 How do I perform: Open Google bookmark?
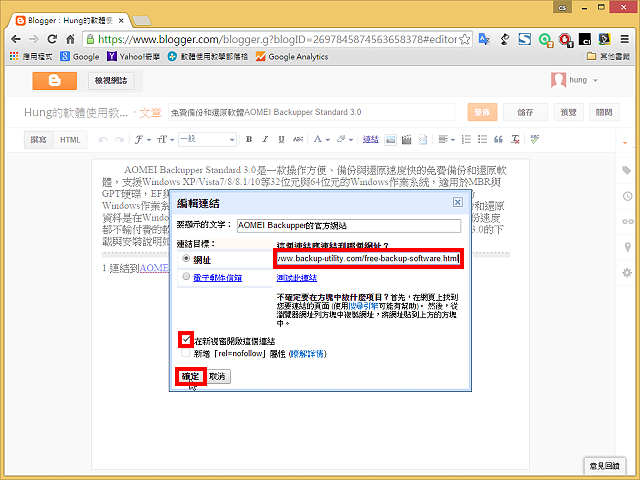coord(80,56)
